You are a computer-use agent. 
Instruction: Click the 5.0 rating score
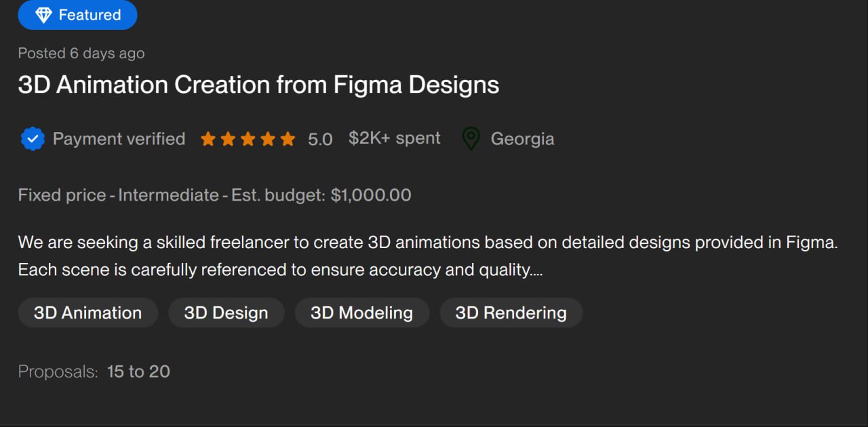point(320,140)
